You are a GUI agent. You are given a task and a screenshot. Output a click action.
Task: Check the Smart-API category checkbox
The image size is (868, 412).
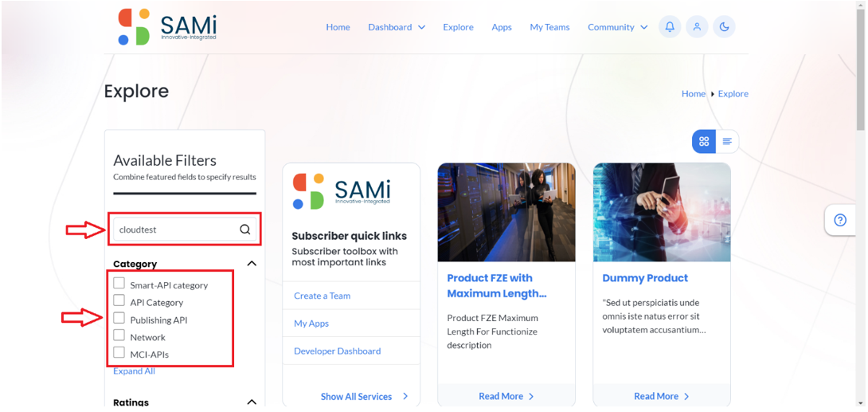(119, 284)
